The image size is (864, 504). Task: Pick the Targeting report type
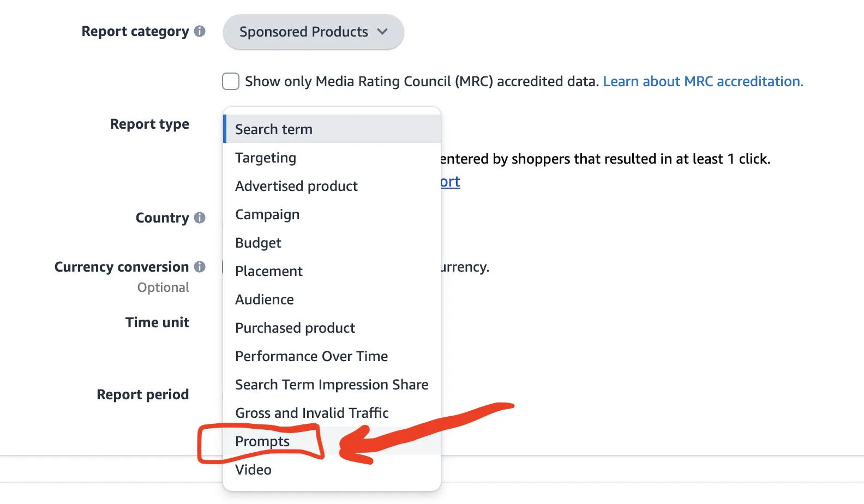pyautogui.click(x=266, y=158)
